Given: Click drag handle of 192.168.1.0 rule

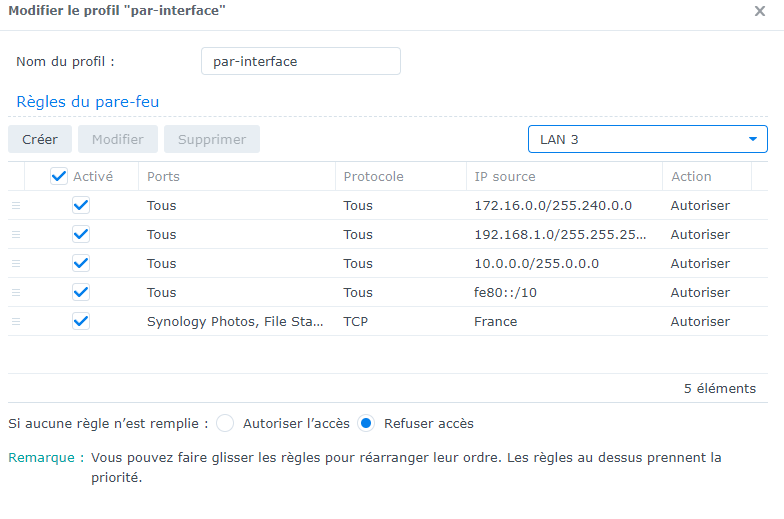Looking at the screenshot, I should [15, 234].
